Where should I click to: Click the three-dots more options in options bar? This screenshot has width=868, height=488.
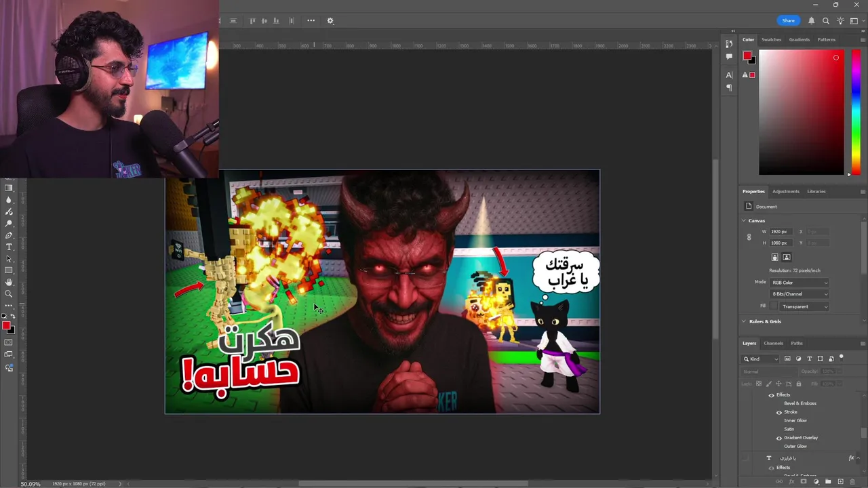[311, 20]
